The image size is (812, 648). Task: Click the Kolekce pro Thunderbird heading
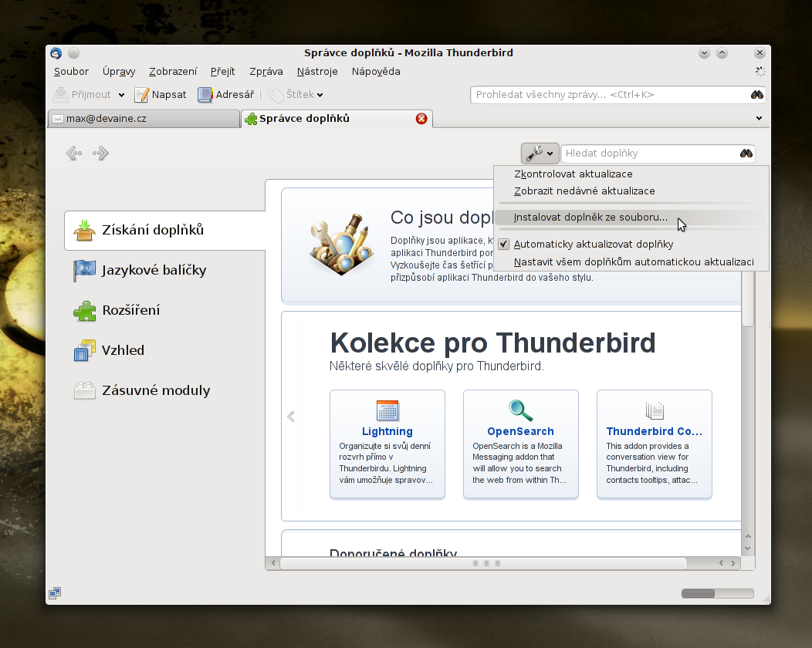click(x=493, y=343)
